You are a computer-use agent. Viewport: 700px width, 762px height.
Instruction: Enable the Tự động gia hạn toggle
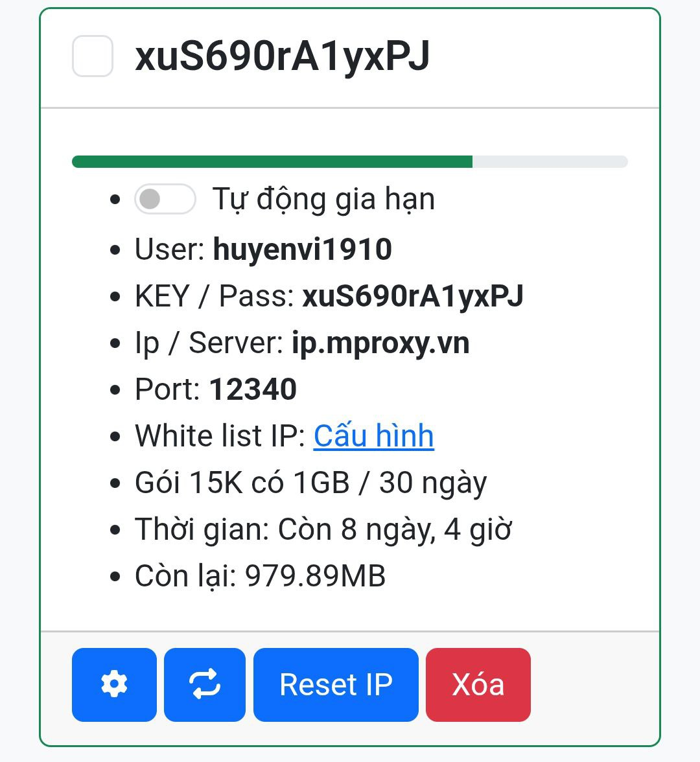[165, 199]
